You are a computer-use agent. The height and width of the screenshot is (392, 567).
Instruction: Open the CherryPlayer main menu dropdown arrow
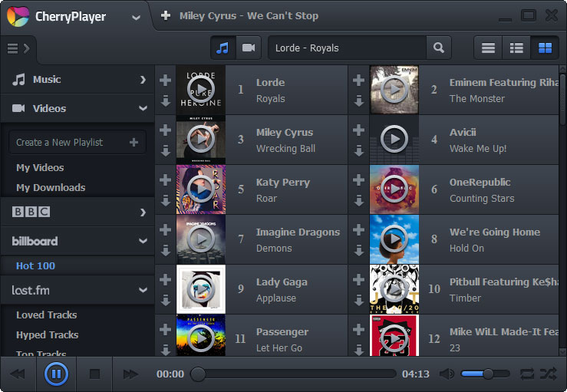coord(136,17)
